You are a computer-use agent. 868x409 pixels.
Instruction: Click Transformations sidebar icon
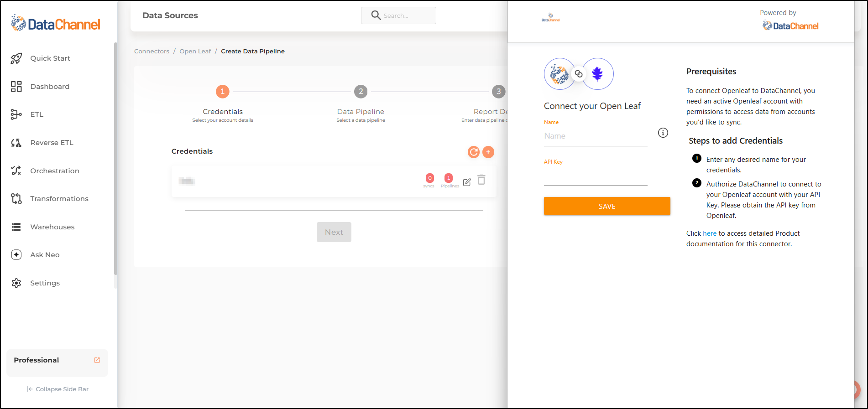16,199
